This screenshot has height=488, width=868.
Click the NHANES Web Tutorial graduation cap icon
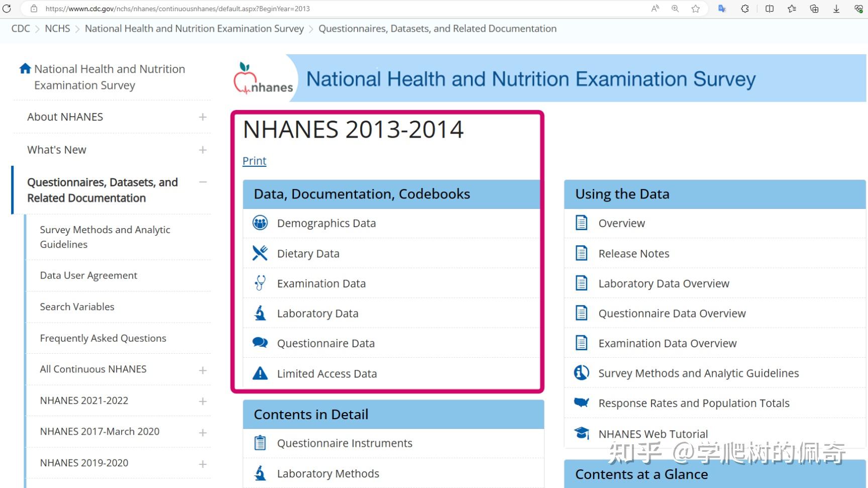pyautogui.click(x=581, y=433)
